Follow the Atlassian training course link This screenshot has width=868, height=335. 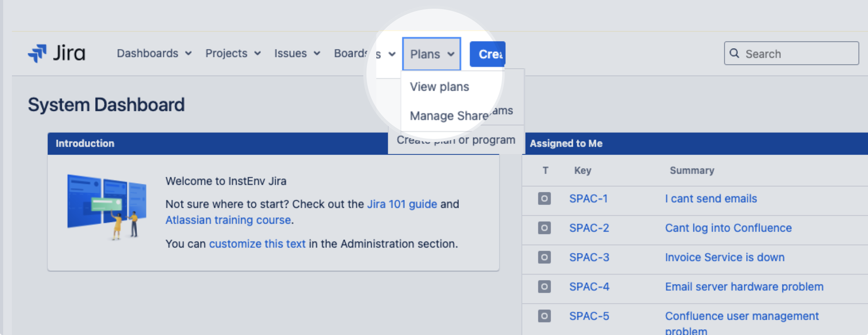click(228, 220)
